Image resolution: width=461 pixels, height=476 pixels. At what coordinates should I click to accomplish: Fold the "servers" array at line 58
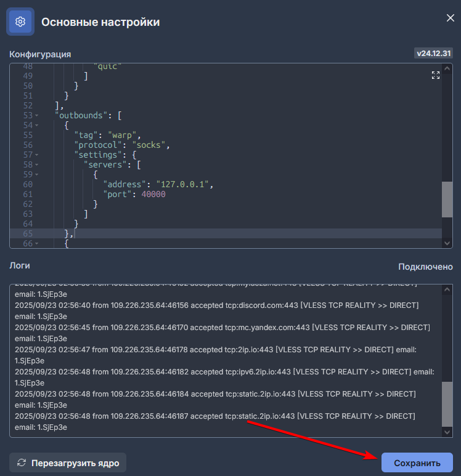pos(36,165)
